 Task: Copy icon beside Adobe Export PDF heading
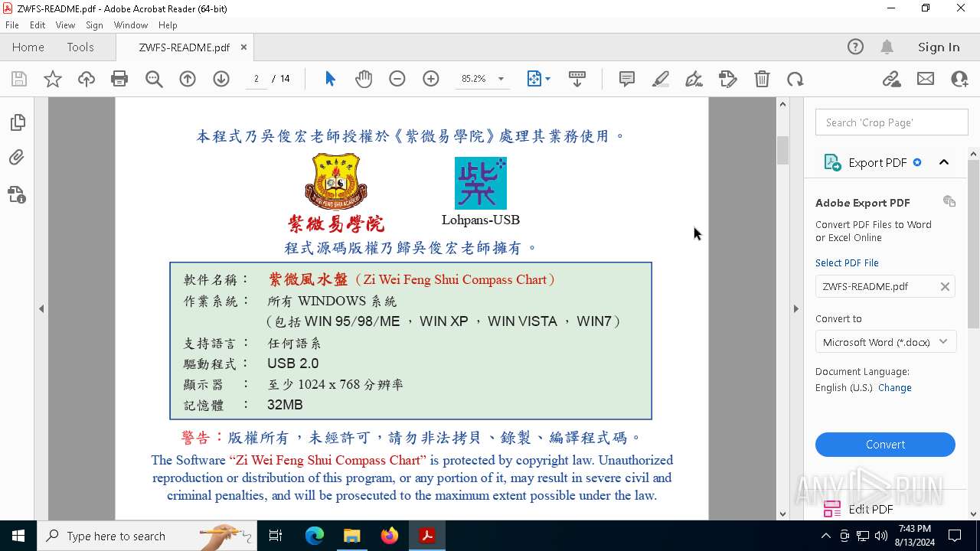(x=949, y=201)
